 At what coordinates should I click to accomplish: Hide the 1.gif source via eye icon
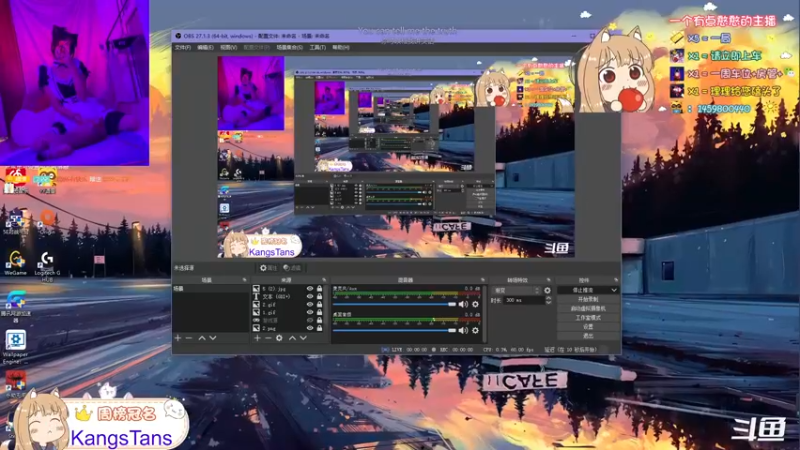pyautogui.click(x=310, y=312)
